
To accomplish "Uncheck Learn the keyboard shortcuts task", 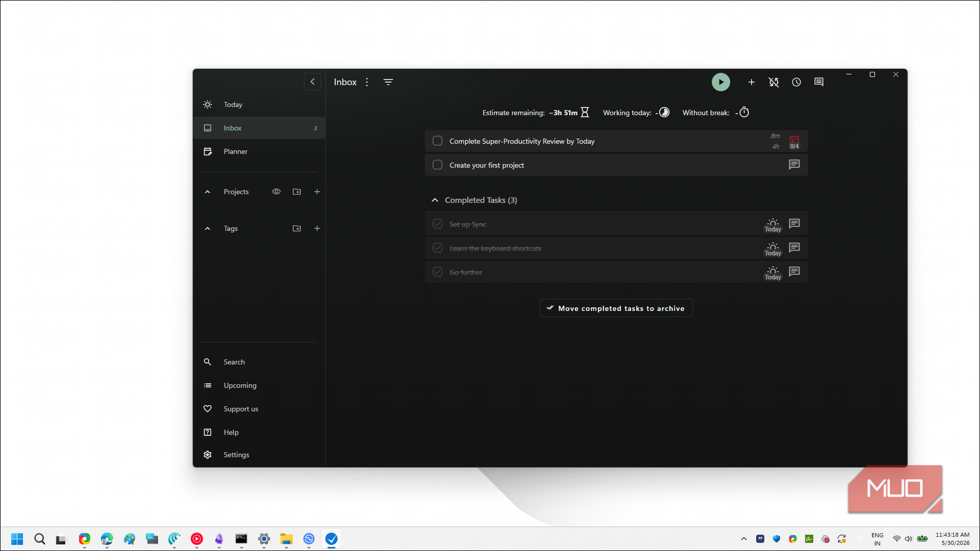I will point(438,248).
